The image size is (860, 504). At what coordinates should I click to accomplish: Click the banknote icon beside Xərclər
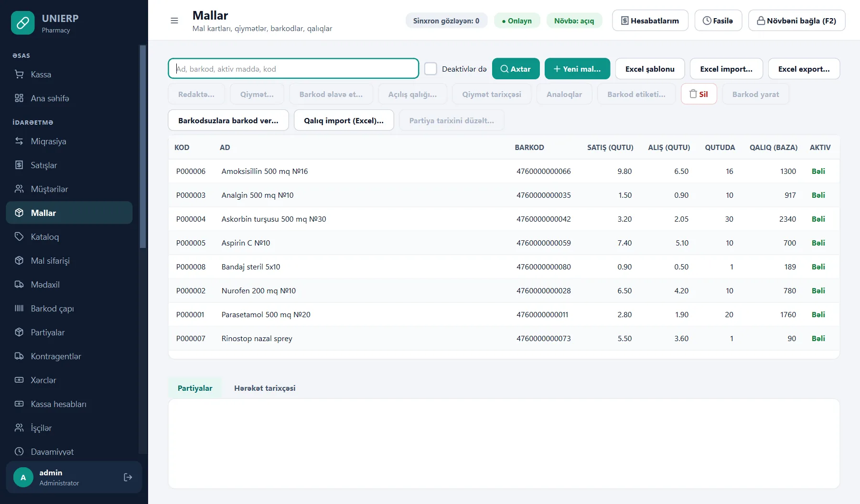(19, 380)
